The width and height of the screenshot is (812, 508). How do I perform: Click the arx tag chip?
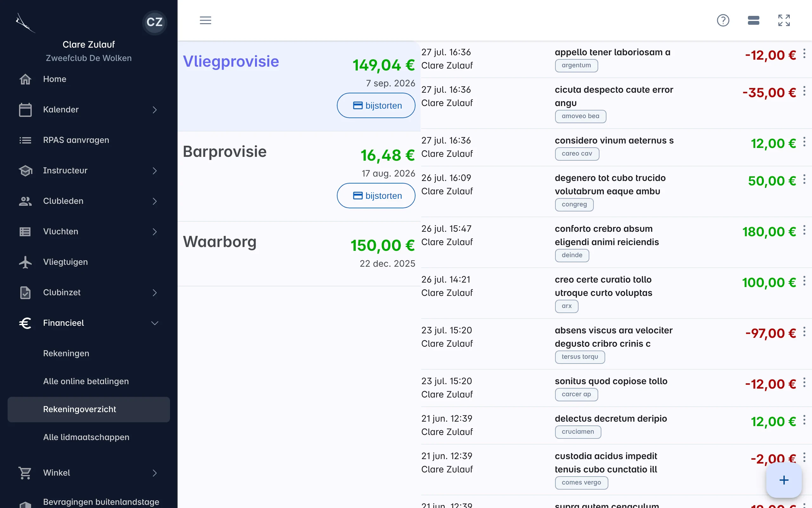pyautogui.click(x=566, y=306)
